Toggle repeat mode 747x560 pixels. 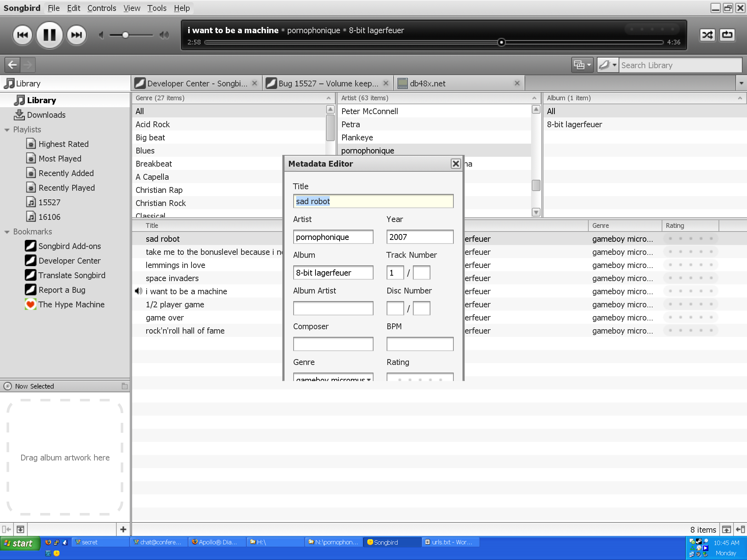(x=727, y=35)
